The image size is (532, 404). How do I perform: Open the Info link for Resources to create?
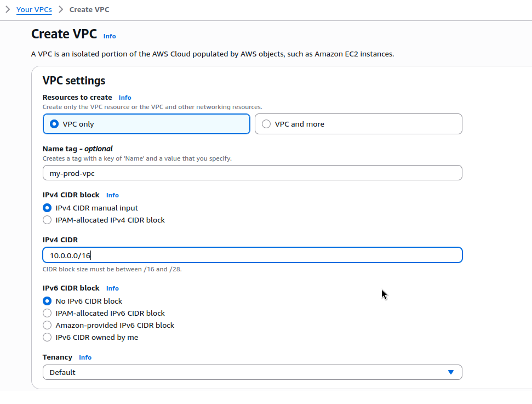point(125,98)
